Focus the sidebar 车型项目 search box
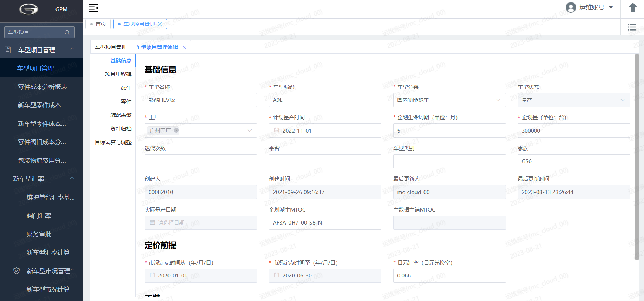Image resolution: width=644 pixels, height=301 pixels. 39,32
